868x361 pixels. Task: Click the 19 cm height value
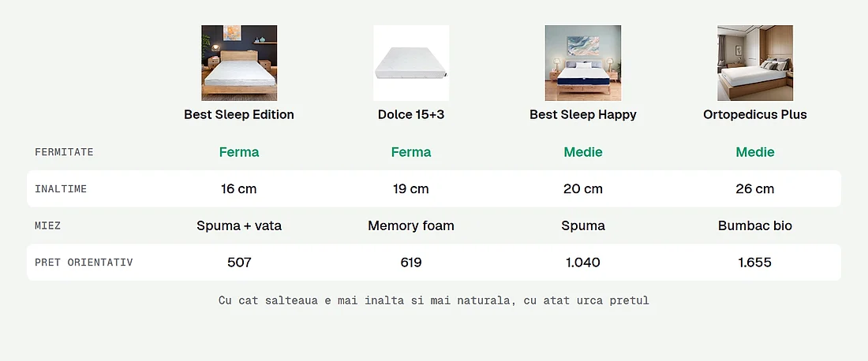click(x=411, y=189)
